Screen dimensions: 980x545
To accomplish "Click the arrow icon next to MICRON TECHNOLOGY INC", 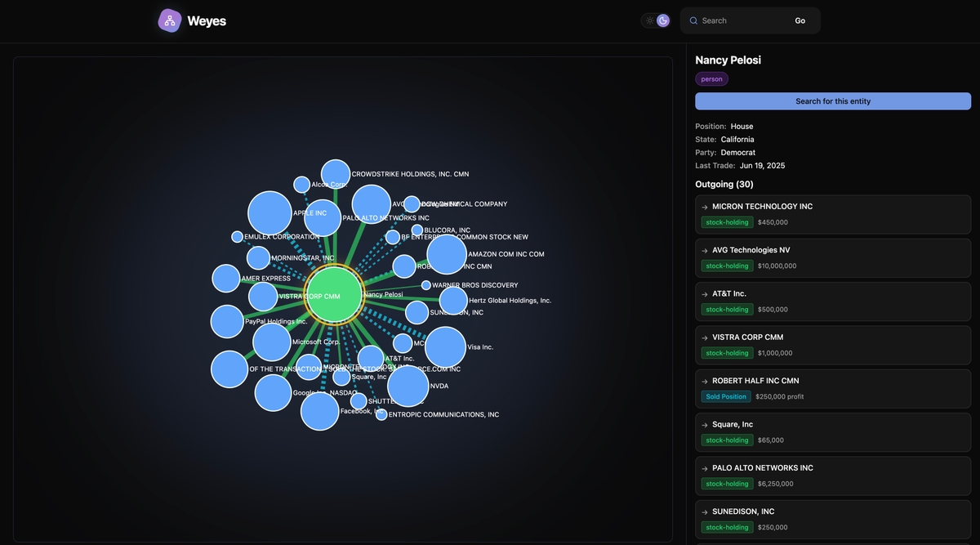I will point(704,207).
